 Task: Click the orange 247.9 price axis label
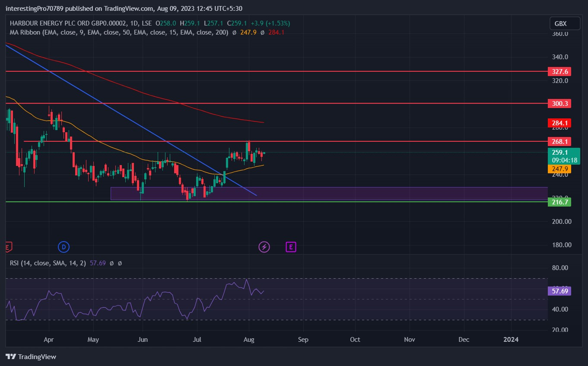click(x=559, y=169)
